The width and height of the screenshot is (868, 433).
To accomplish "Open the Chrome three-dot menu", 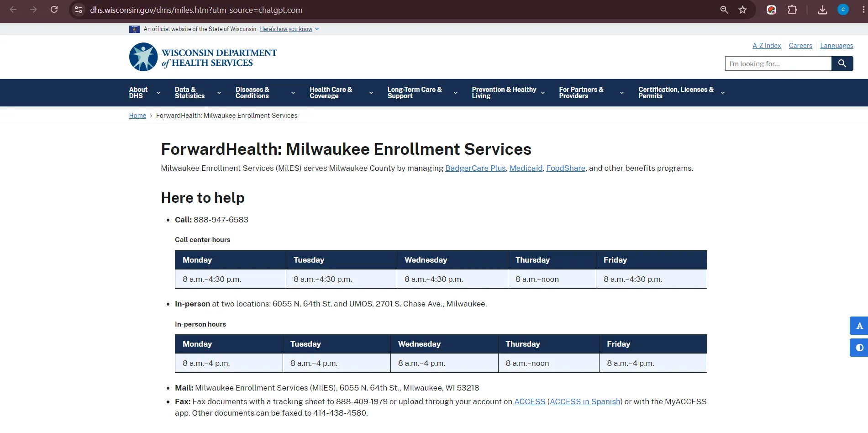I will 863,10.
